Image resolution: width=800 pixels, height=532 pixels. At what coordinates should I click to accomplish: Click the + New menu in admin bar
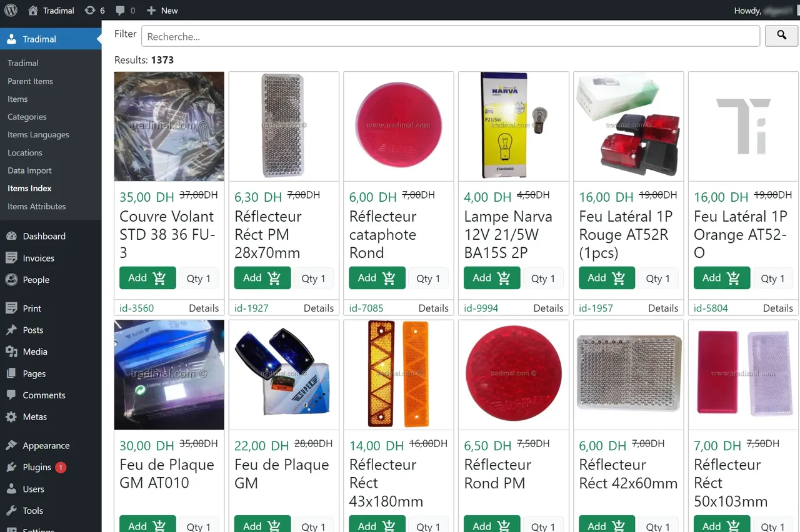click(162, 10)
